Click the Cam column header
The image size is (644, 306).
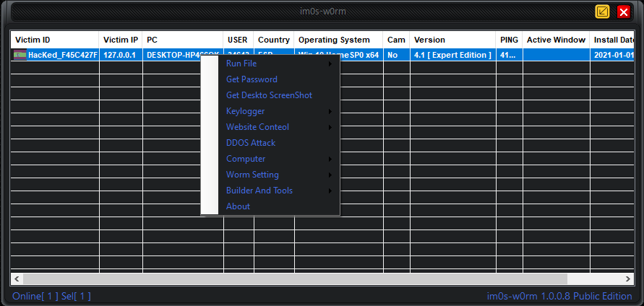(x=396, y=40)
